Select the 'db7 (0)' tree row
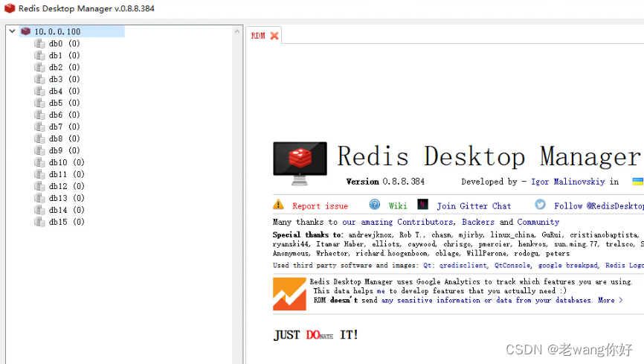Viewport: 644px width, 364px height. tap(64, 127)
